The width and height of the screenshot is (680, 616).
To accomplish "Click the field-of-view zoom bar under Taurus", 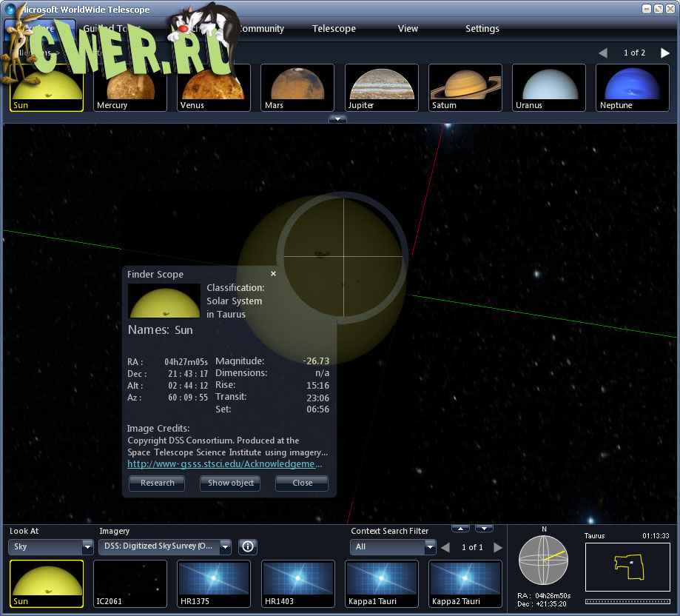I will coord(627,601).
